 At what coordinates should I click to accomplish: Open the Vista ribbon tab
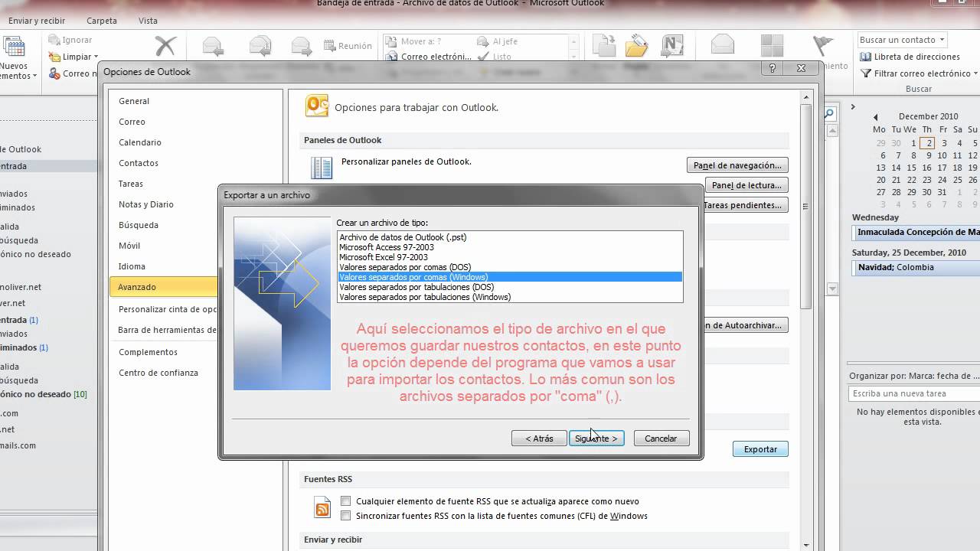[x=148, y=21]
